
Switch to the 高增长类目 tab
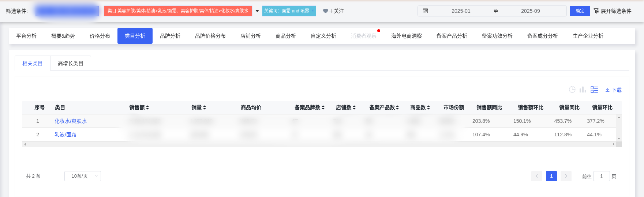point(71,63)
